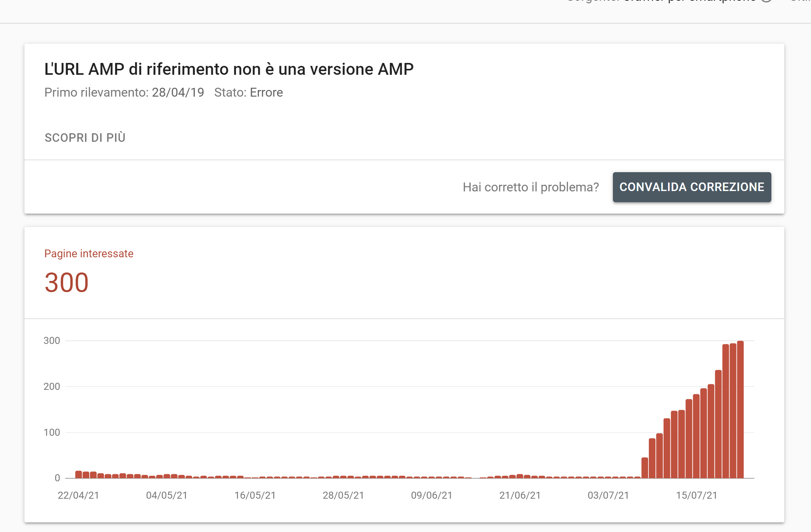Image resolution: width=811 pixels, height=532 pixels.
Task: Click the Hai corretto il problema? text
Action: pos(531,187)
